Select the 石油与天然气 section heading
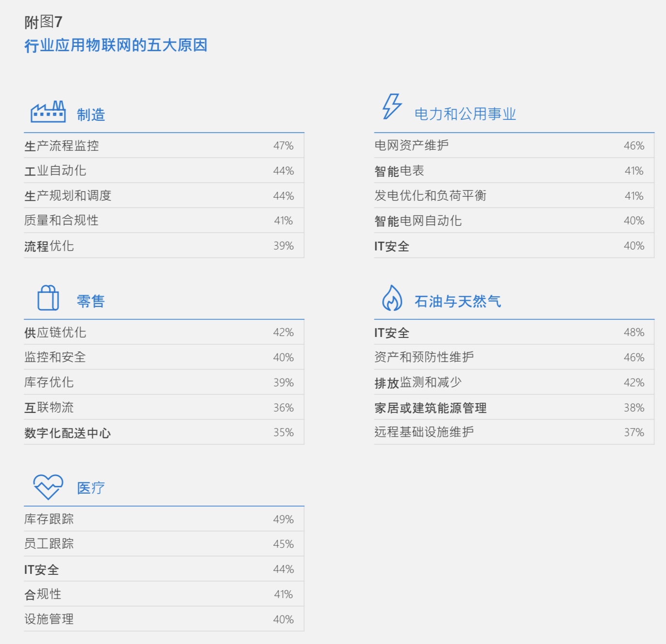This screenshot has width=666, height=644. point(458,302)
